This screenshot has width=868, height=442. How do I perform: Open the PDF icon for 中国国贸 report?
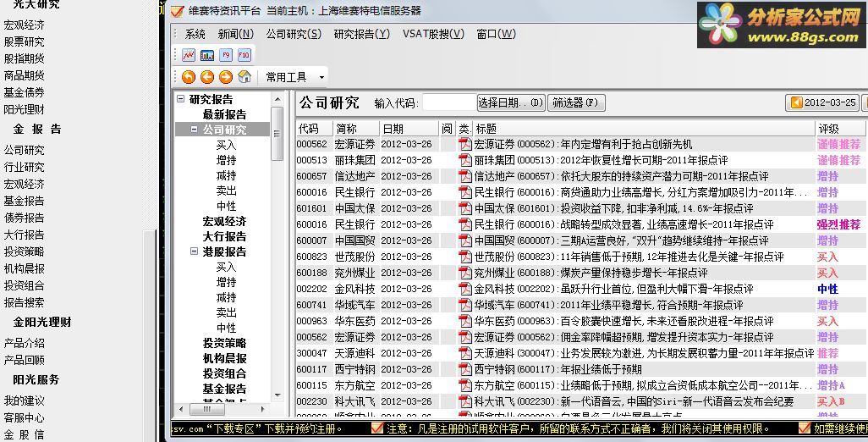point(465,240)
